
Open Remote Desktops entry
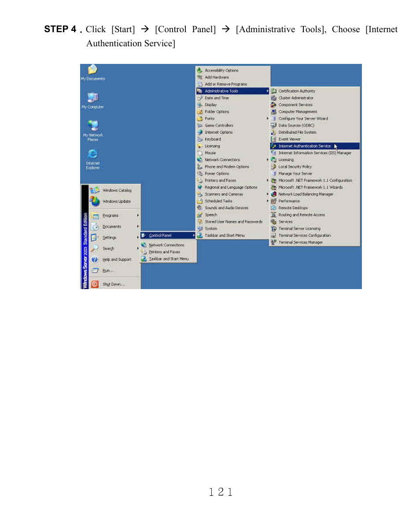(315, 208)
